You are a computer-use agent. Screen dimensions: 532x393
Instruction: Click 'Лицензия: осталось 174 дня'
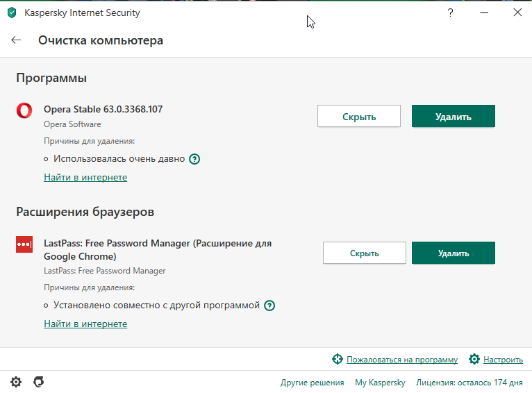pos(469,383)
